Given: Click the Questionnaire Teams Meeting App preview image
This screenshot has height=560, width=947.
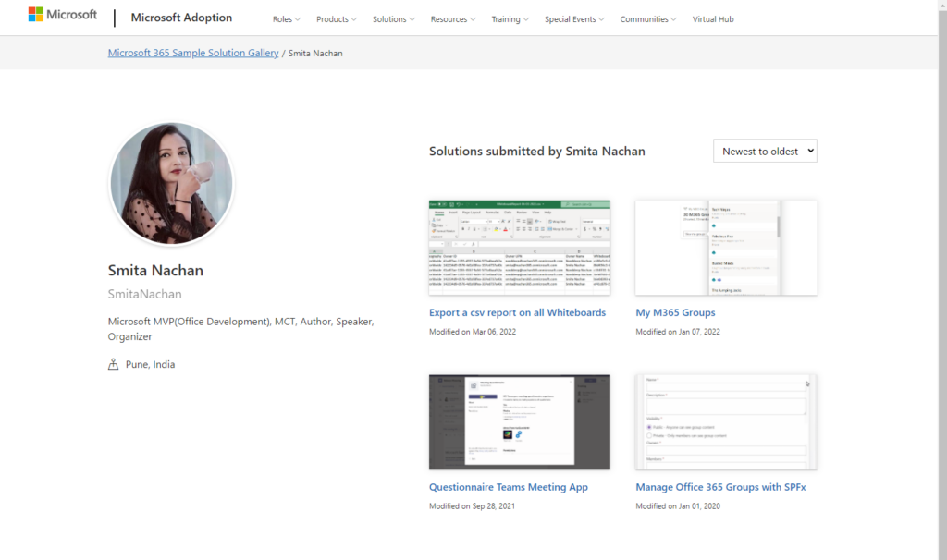Looking at the screenshot, I should pyautogui.click(x=519, y=422).
